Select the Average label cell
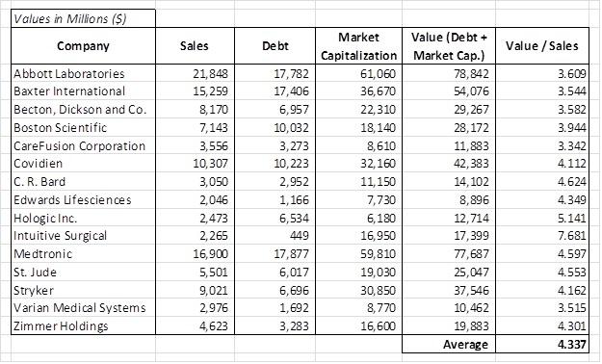602x364 pixels. point(449,344)
